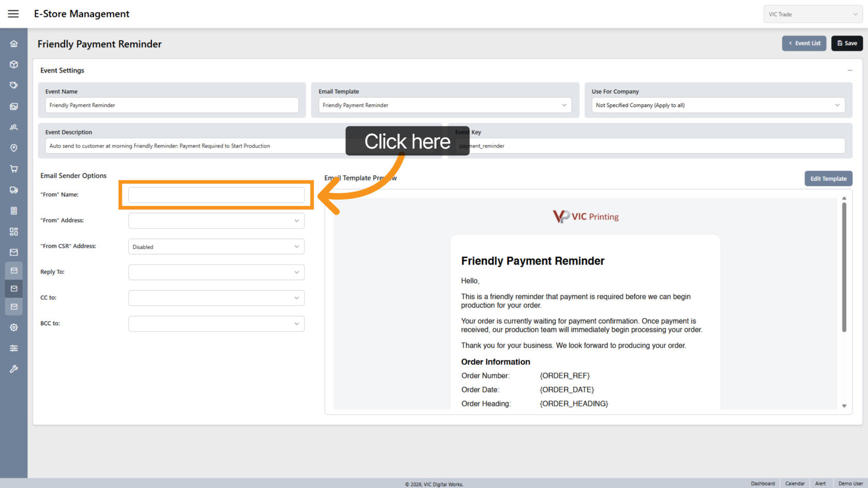Click the Save button
Viewport: 868px width, 488px height.
[847, 43]
